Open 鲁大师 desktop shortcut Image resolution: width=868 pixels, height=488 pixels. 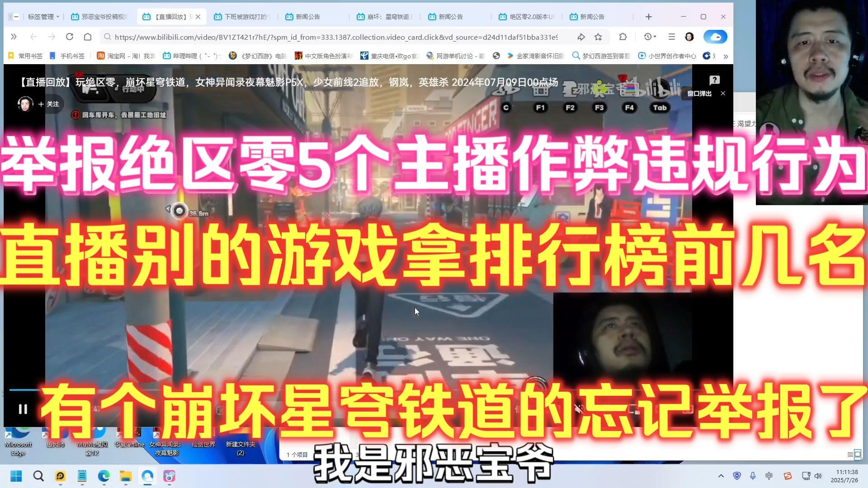point(55,438)
